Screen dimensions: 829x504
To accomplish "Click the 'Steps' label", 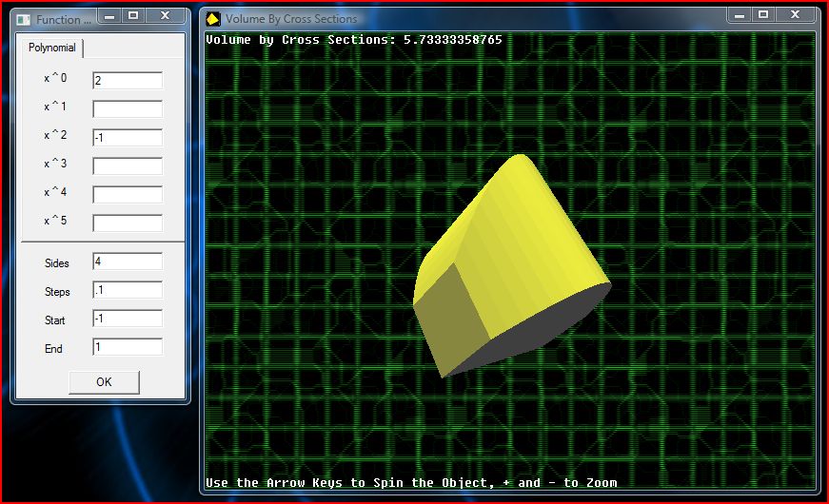I will click(57, 292).
